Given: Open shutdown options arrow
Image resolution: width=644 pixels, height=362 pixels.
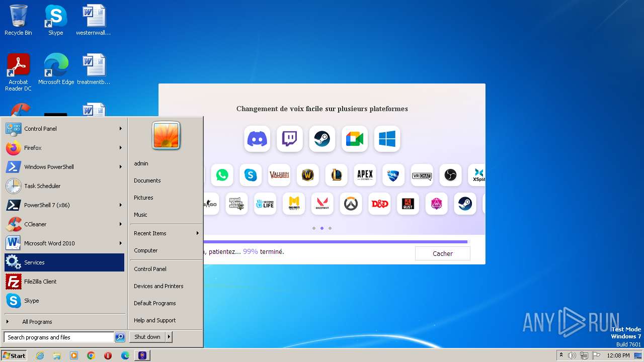Looking at the screenshot, I should pyautogui.click(x=169, y=337).
